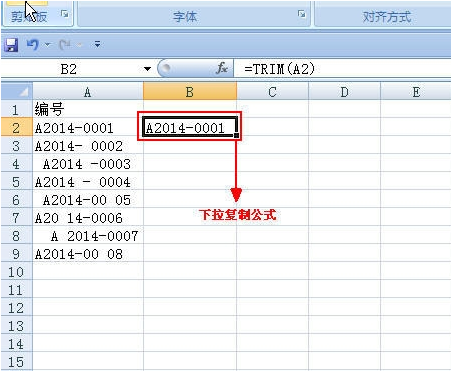Viewport: 451px width, 371px height.
Task: Select row 13 header
Action: tap(17, 325)
